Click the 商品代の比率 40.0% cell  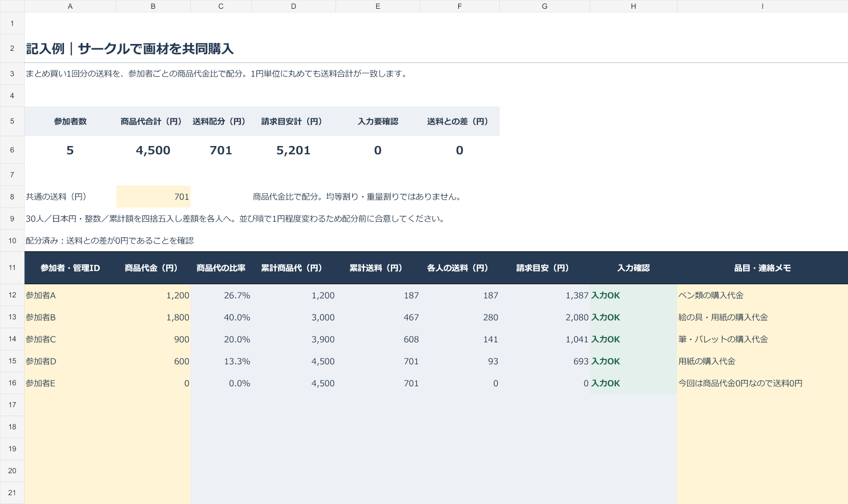(x=221, y=317)
